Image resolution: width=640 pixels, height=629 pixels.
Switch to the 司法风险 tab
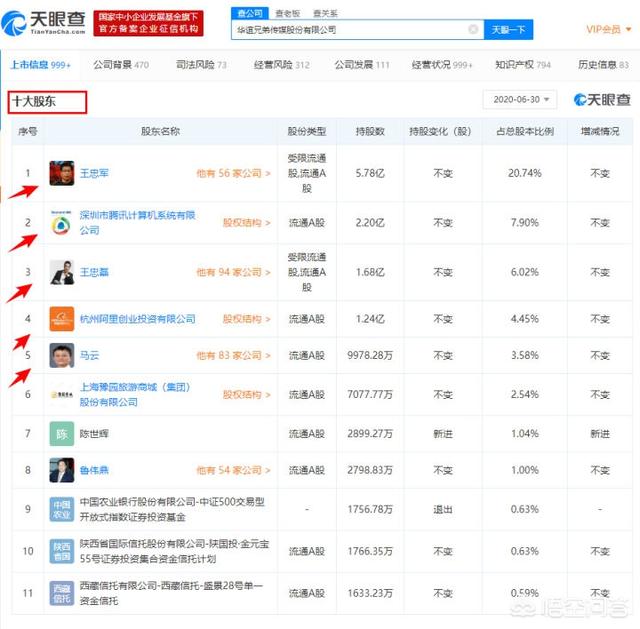[201, 64]
